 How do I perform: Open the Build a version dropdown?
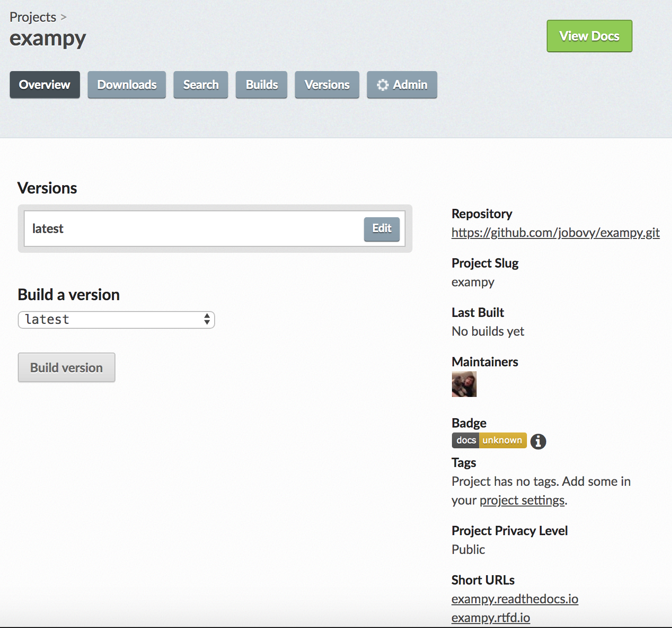116,319
